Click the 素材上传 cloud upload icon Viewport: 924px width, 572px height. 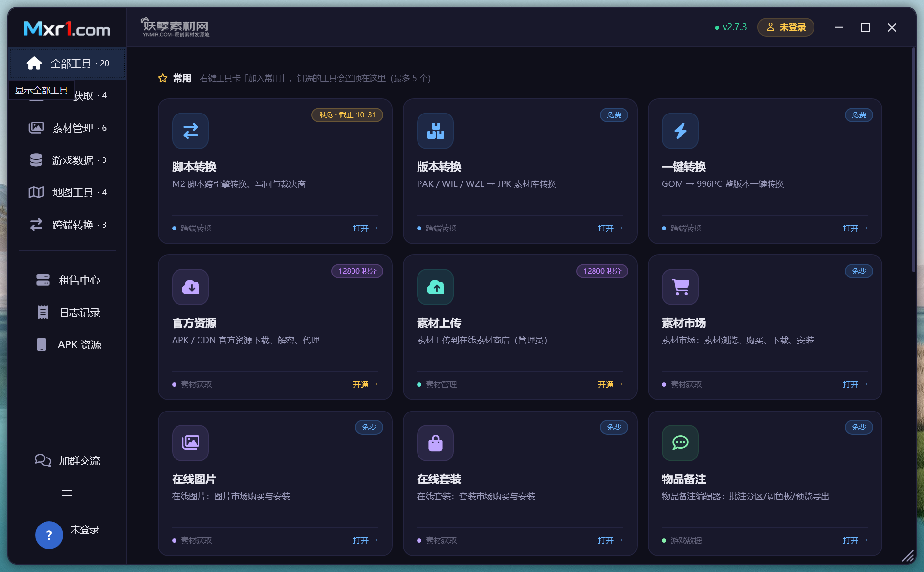(435, 287)
